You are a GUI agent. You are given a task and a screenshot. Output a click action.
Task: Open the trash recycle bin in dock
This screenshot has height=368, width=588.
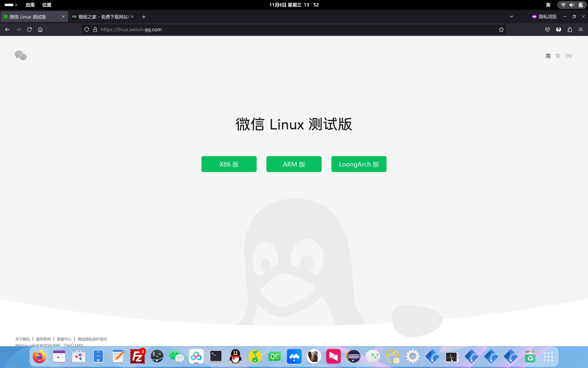(x=530, y=357)
